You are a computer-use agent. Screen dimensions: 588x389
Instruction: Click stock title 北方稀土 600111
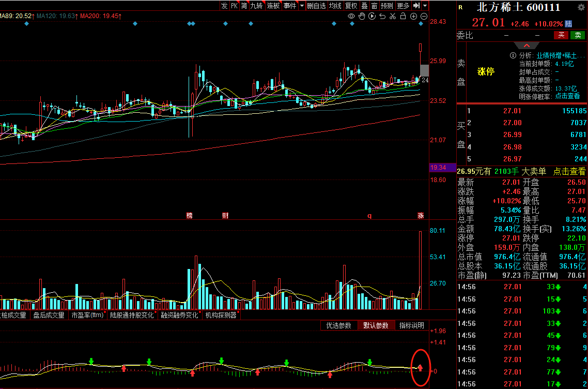click(x=518, y=8)
